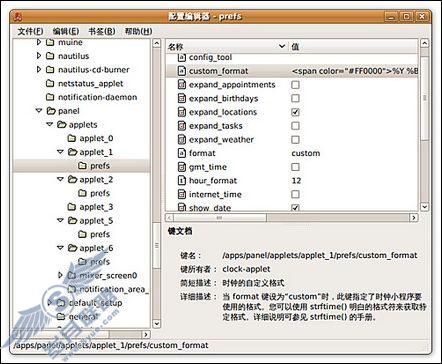Open the 文件(F) menu

point(30,31)
